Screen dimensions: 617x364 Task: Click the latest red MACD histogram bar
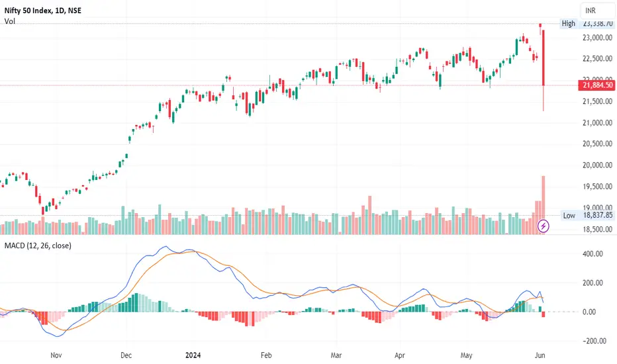[544, 314]
